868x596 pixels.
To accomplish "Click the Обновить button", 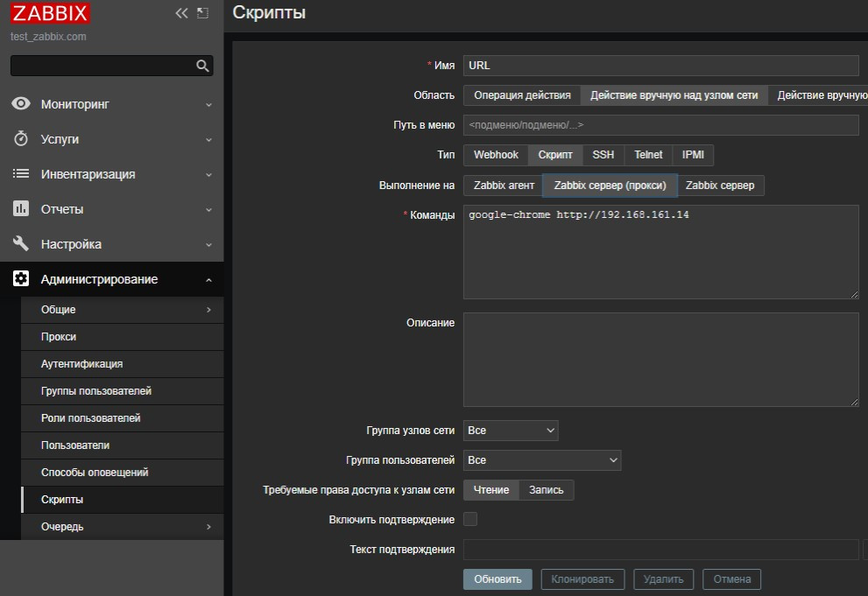I will tap(498, 579).
